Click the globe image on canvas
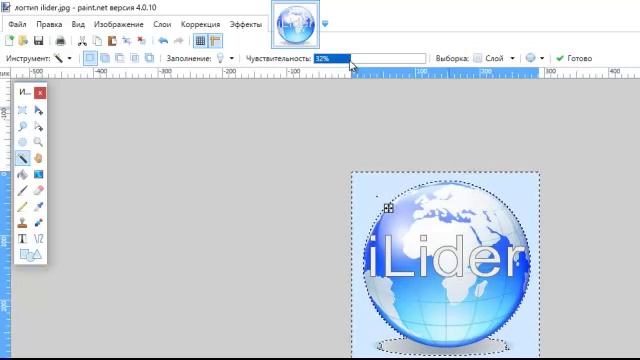Screen dimensions: 640x360 pyautogui.click(x=446, y=264)
